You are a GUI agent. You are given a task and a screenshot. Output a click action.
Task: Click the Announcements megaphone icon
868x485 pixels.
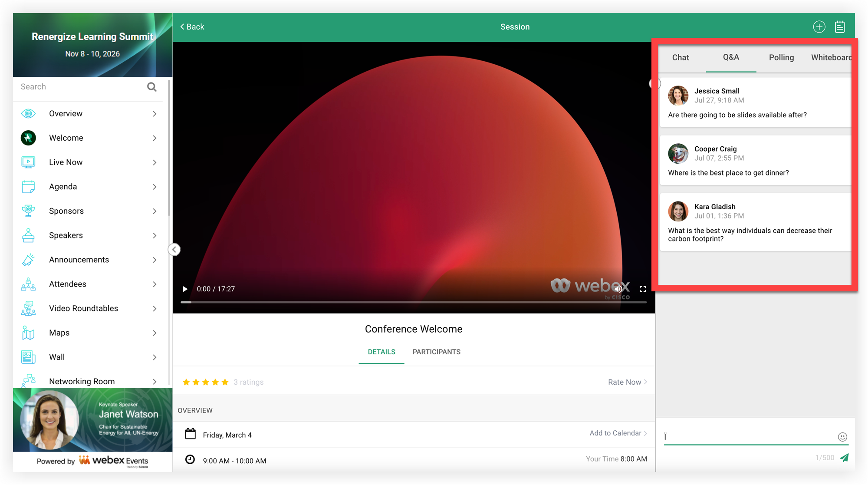(28, 259)
